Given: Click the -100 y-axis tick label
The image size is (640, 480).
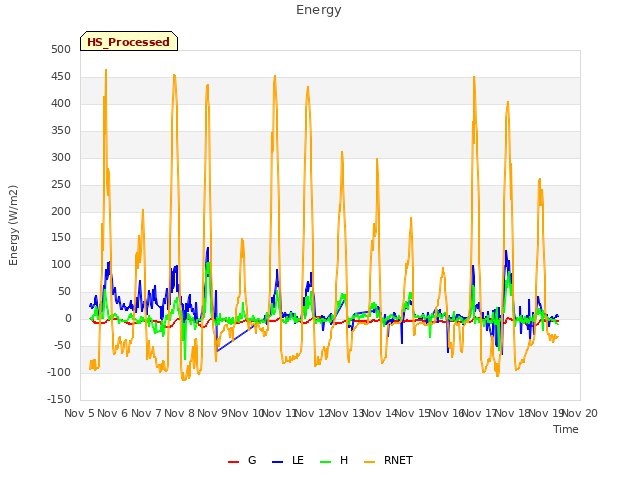Looking at the screenshot, I should (x=59, y=372).
